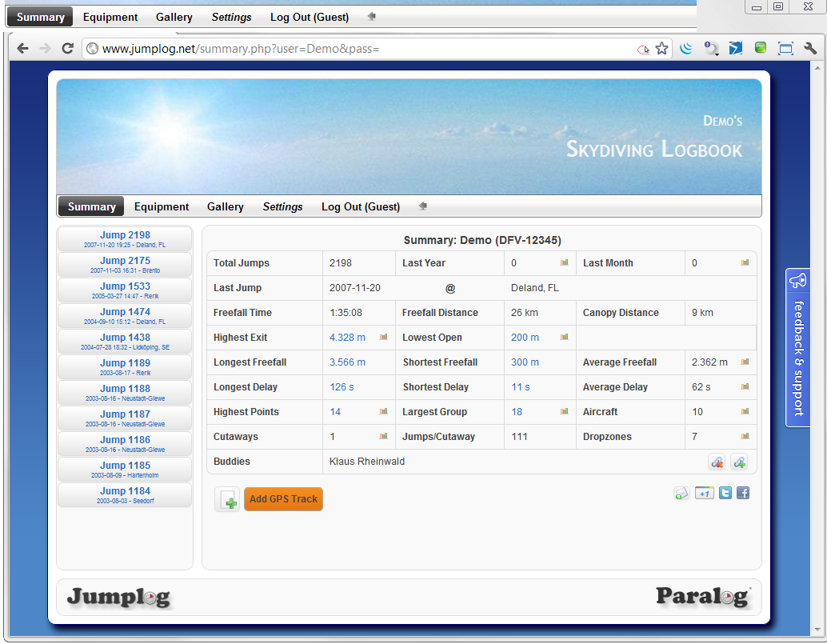This screenshot has width=827, height=644.
Task: Open Jump 2198 from the sidebar
Action: coord(124,239)
